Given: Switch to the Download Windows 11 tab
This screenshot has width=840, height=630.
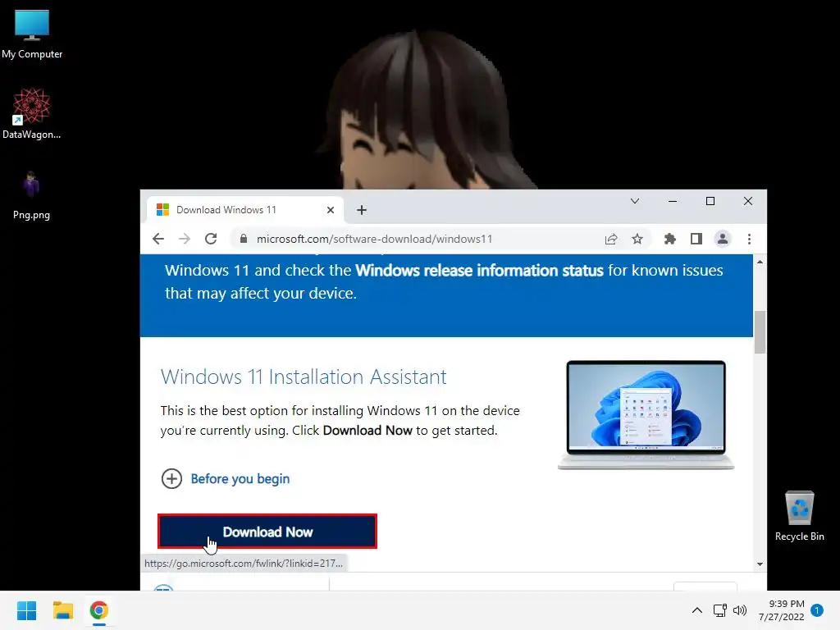Looking at the screenshot, I should click(246, 210).
